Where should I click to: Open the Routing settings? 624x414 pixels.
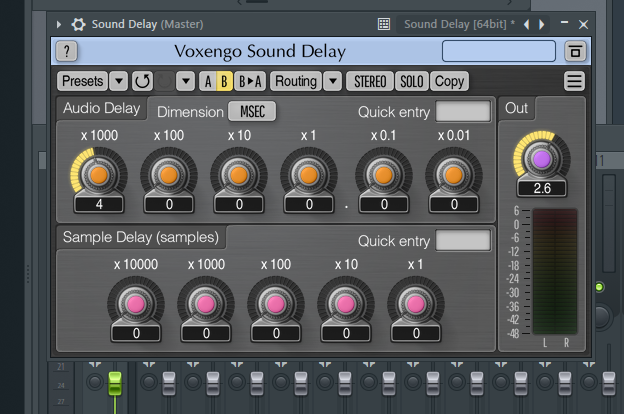296,81
